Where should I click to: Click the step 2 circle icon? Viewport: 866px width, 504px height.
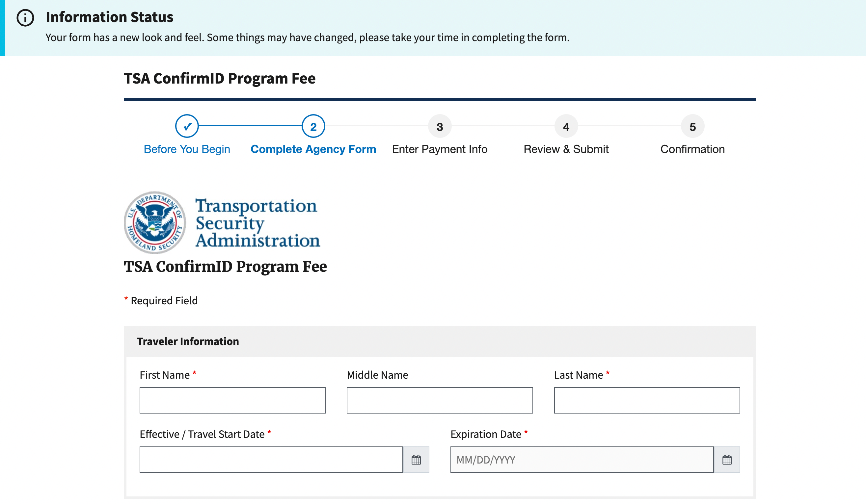[313, 126]
